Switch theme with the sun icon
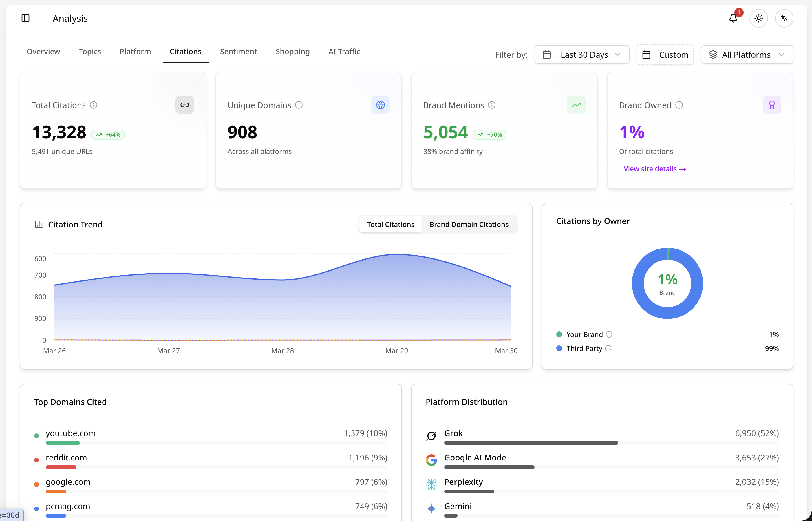Screen dimensions: 812x521 [759, 18]
